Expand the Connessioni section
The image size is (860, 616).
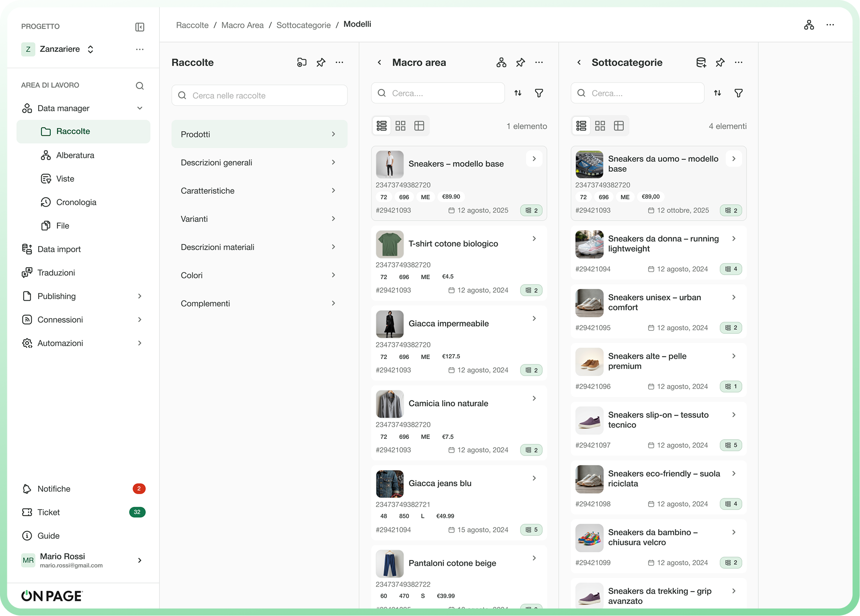[x=59, y=320]
